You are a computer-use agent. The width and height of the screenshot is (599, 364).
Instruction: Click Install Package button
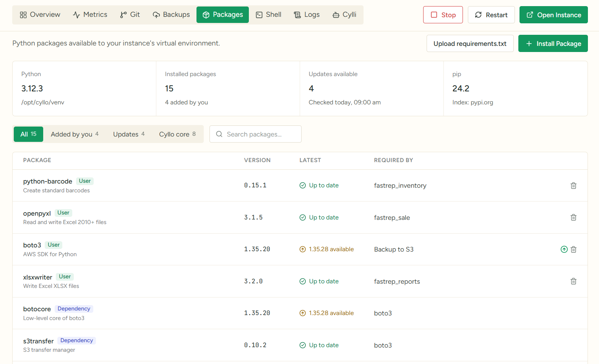click(x=553, y=44)
